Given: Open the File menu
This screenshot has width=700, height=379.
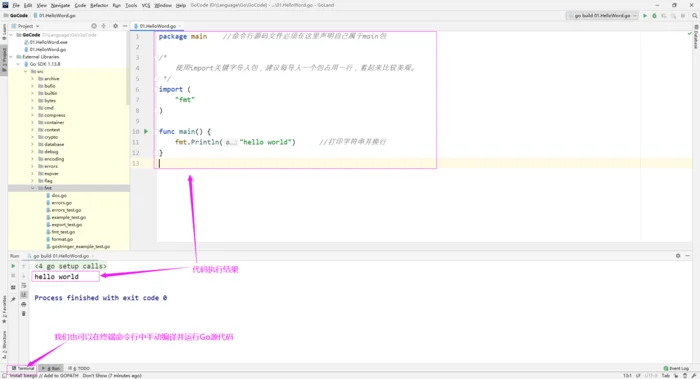Looking at the screenshot, I should tap(16, 5).
